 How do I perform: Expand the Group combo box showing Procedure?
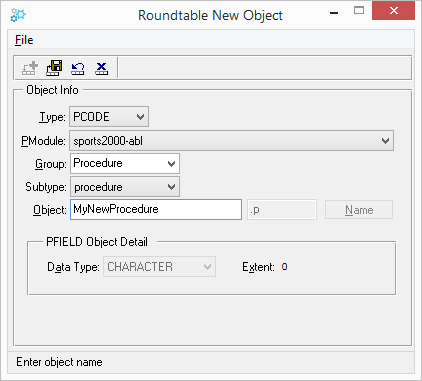coord(125,163)
